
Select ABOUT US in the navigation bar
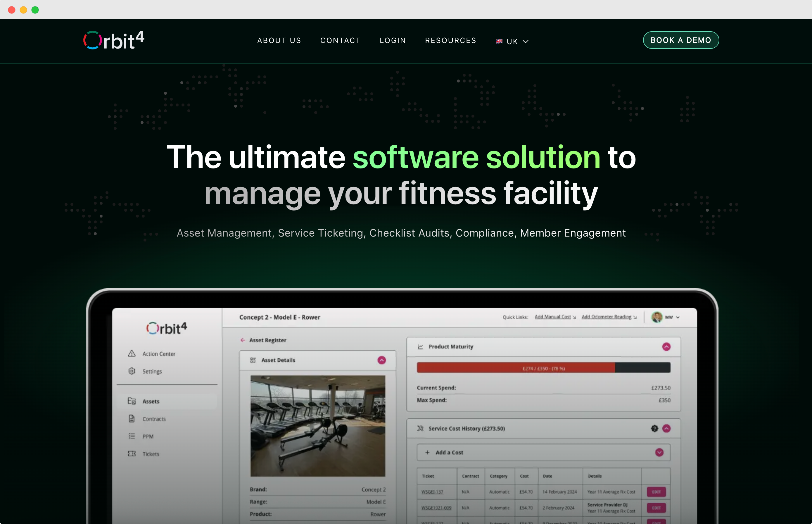coord(279,40)
